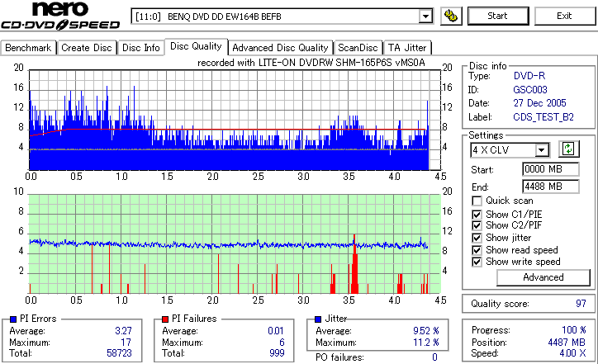Open the Advanced Disc Quality tab
The image size is (598, 364).
pyautogui.click(x=280, y=48)
